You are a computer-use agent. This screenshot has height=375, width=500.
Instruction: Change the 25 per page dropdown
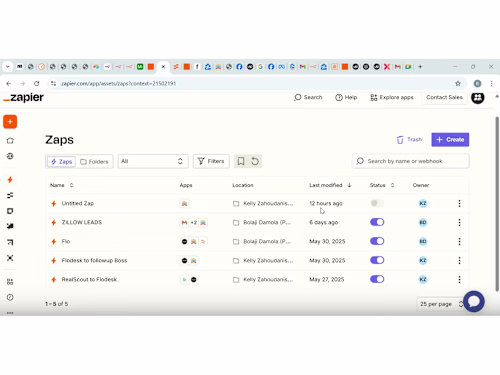click(441, 304)
